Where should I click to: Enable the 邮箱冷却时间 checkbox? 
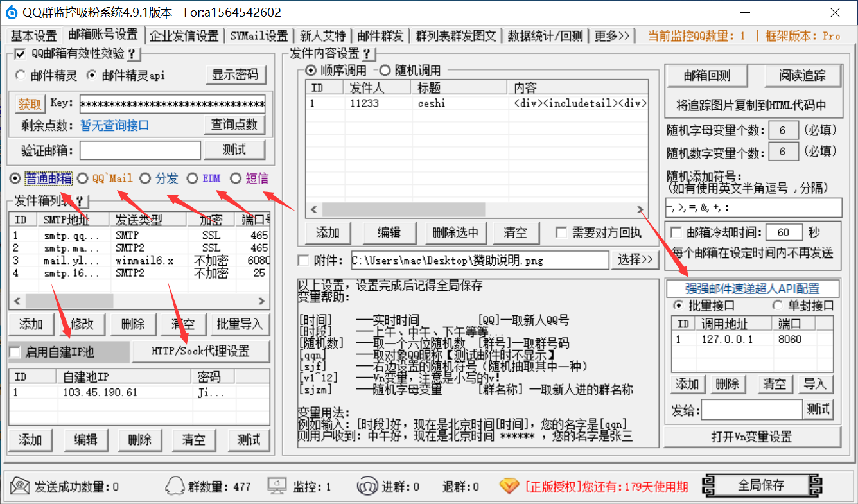(x=676, y=232)
